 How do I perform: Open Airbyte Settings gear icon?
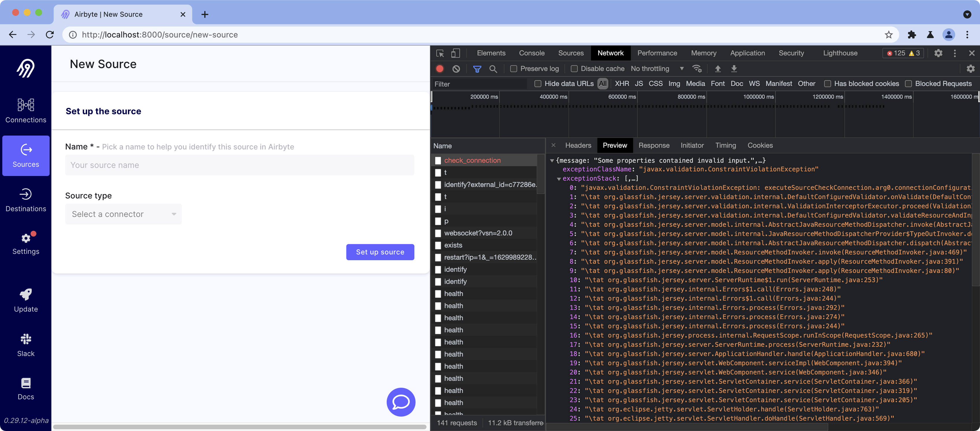point(25,239)
